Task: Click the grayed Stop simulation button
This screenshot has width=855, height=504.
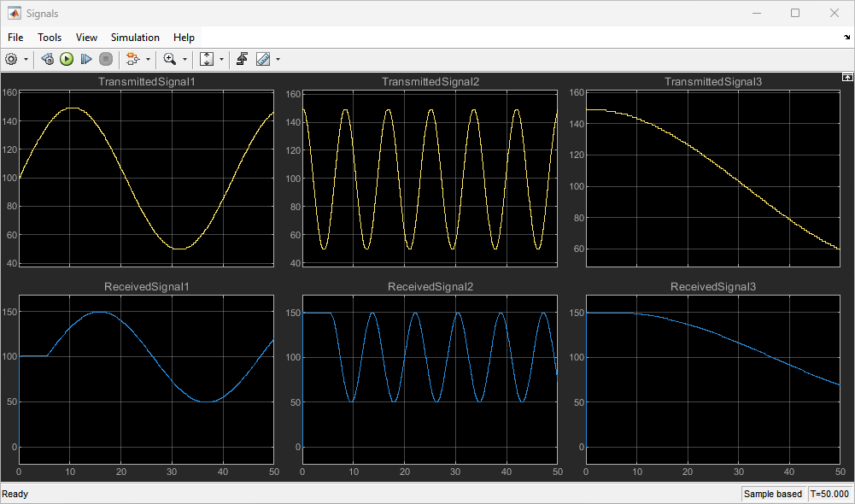Action: tap(106, 59)
